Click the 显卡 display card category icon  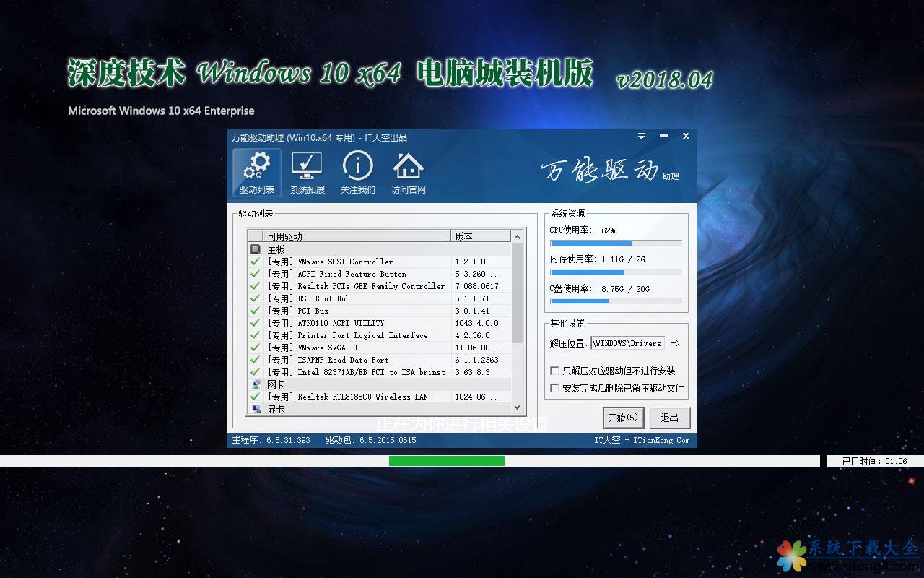tap(256, 409)
